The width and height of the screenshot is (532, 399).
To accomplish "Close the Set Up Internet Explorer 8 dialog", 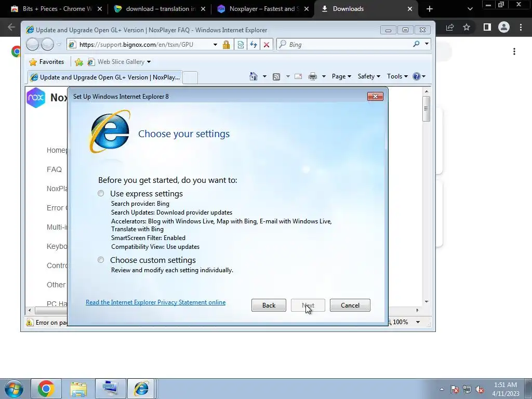I will pyautogui.click(x=375, y=96).
